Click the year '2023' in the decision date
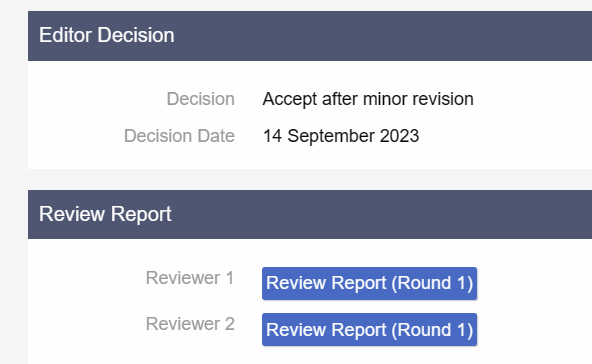 (399, 136)
